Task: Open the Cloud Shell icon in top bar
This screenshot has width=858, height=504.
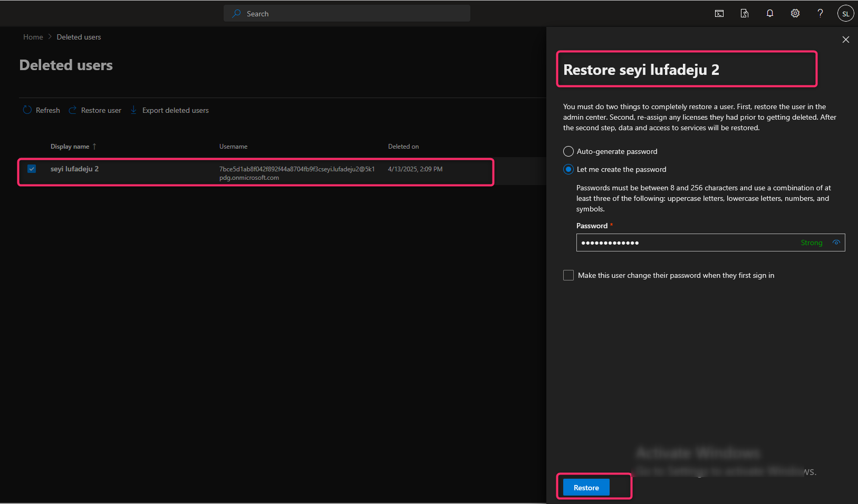Action: [x=719, y=14]
